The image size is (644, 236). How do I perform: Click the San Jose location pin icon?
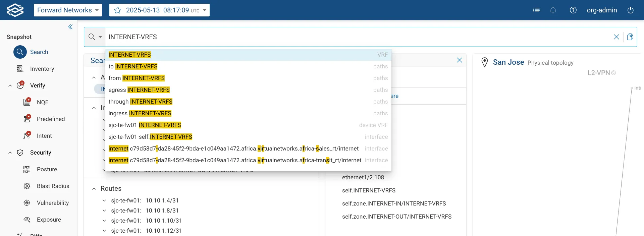pos(484,62)
